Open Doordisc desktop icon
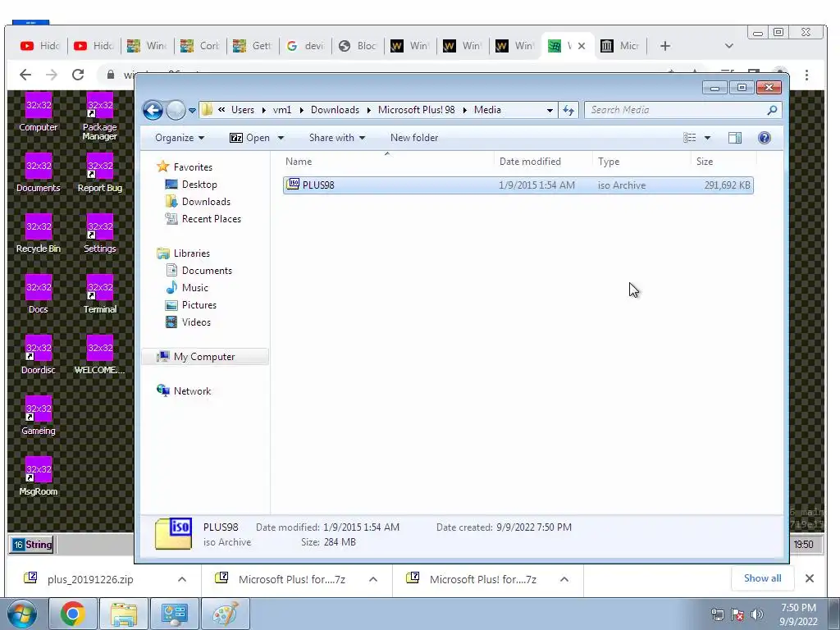840x630 pixels. [38, 354]
